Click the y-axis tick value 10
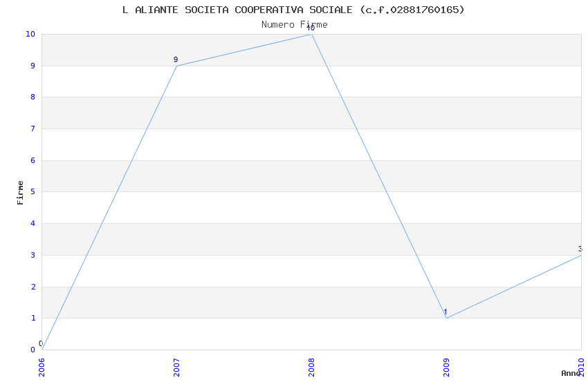The image size is (588, 380). (x=30, y=34)
